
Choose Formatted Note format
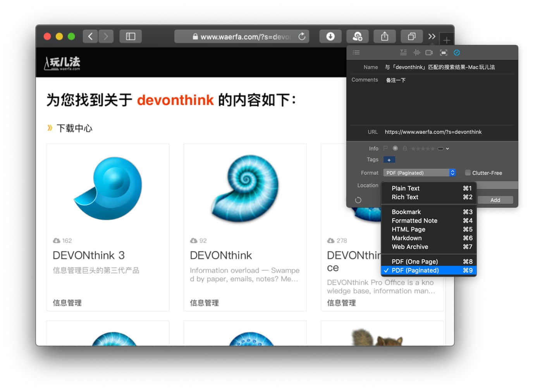point(429,221)
